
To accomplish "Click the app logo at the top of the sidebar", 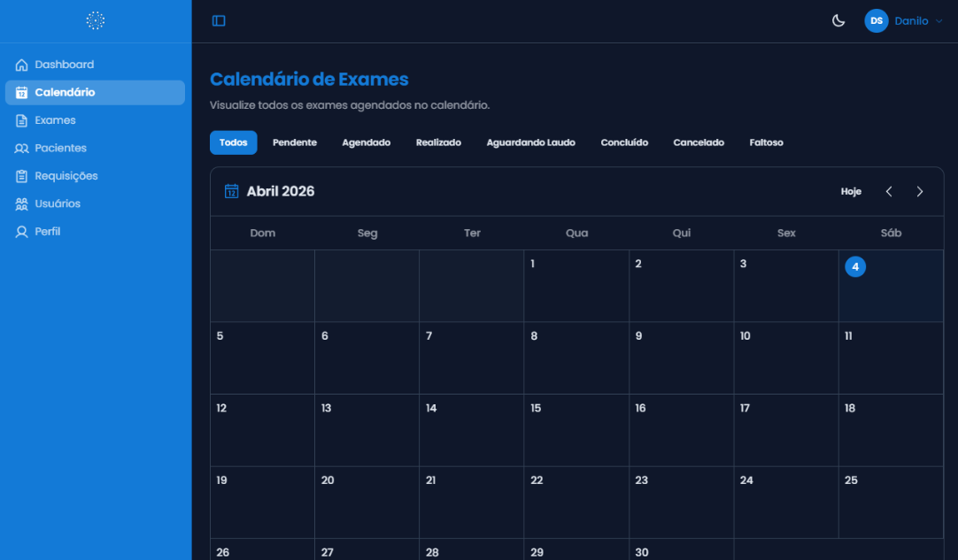I will [96, 20].
